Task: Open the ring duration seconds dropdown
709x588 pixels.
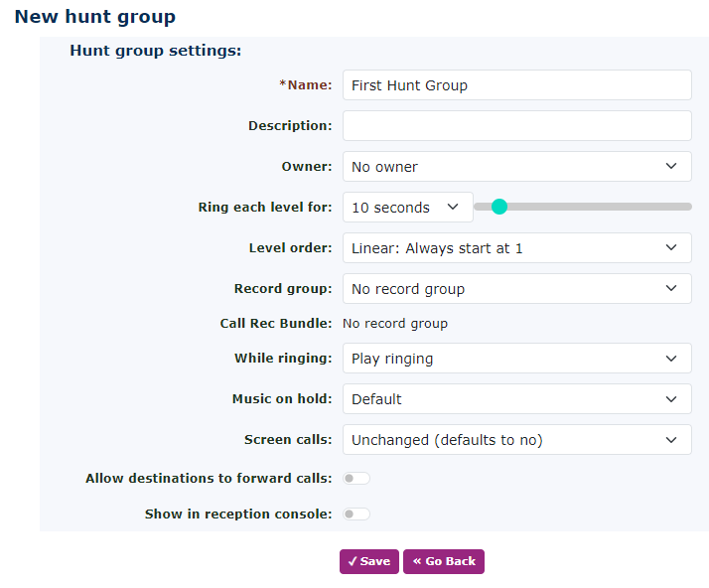Action: click(407, 208)
